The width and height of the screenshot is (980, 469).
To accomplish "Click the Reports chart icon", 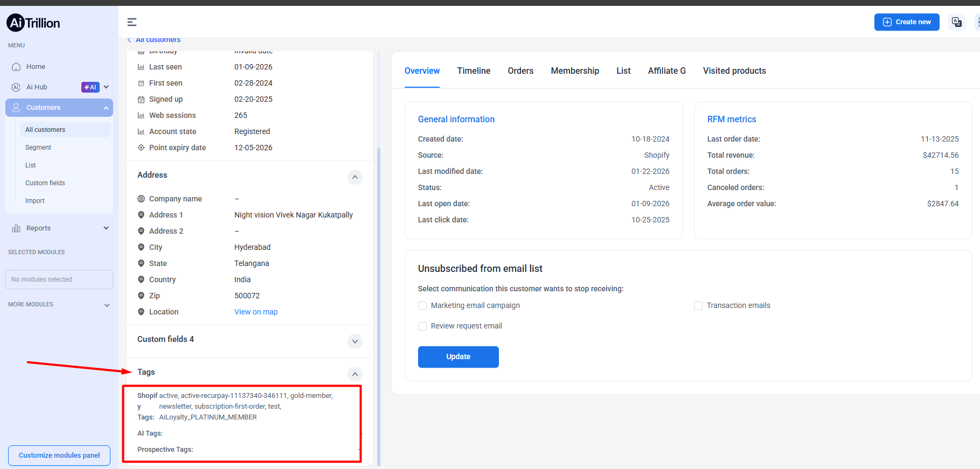I will click(x=16, y=228).
